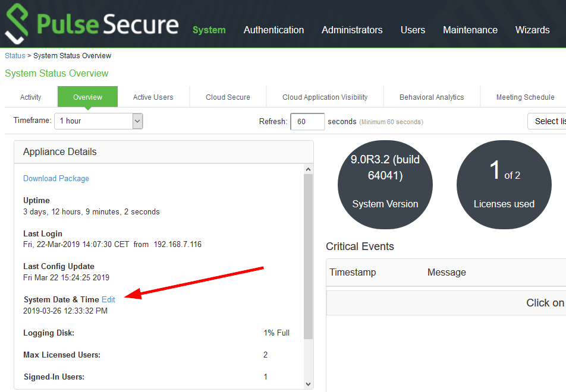Click the Select list button
The image size is (566, 392).
point(546,121)
